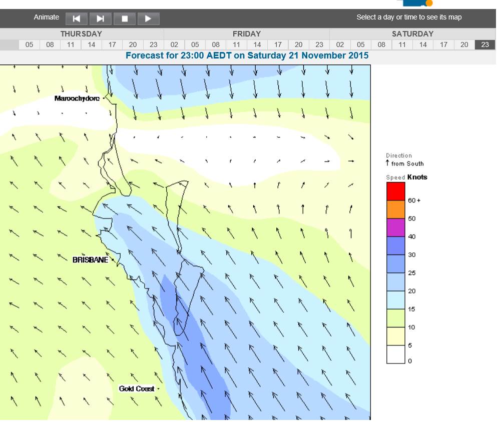Viewport: 504px width, 422px height.
Task: Click the forecast title for Saturday 21 November
Action: tap(248, 56)
